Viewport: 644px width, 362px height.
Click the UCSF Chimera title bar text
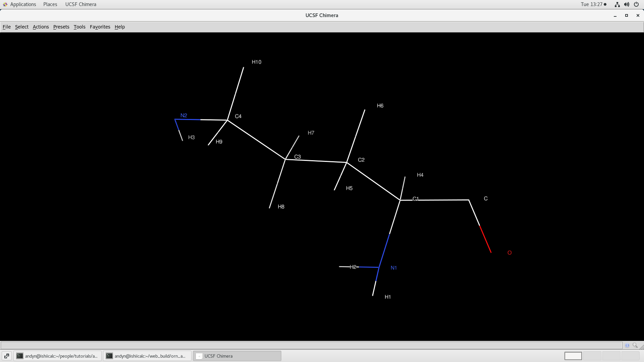point(322,15)
